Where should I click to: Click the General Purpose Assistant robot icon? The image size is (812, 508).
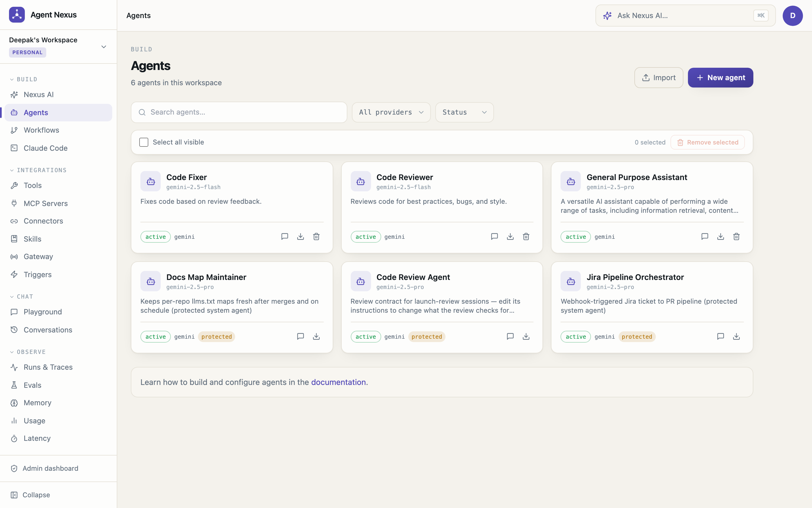(x=571, y=181)
